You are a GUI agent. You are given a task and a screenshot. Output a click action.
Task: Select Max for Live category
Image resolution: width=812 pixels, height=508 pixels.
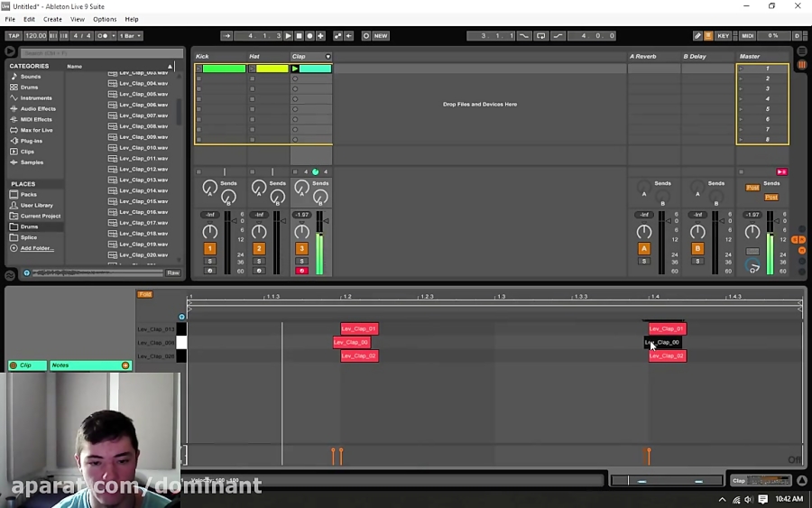pyautogui.click(x=36, y=130)
